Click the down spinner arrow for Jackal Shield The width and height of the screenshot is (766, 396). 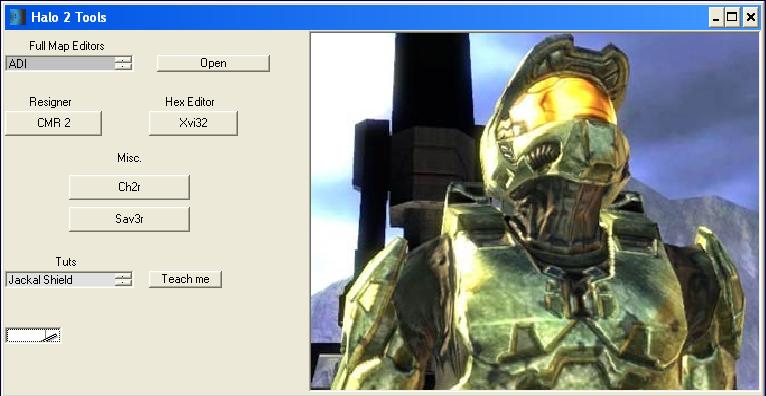point(123,283)
